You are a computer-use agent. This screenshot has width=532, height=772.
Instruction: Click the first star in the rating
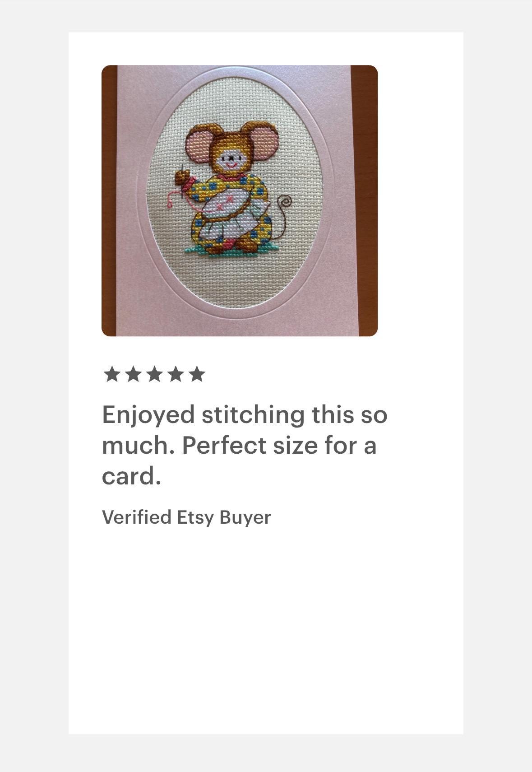click(111, 374)
